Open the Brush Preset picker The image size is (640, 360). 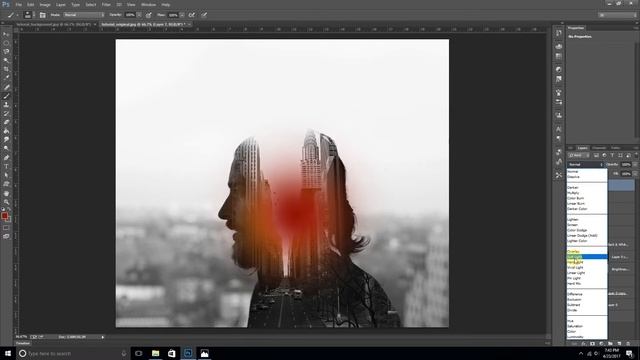[28, 15]
